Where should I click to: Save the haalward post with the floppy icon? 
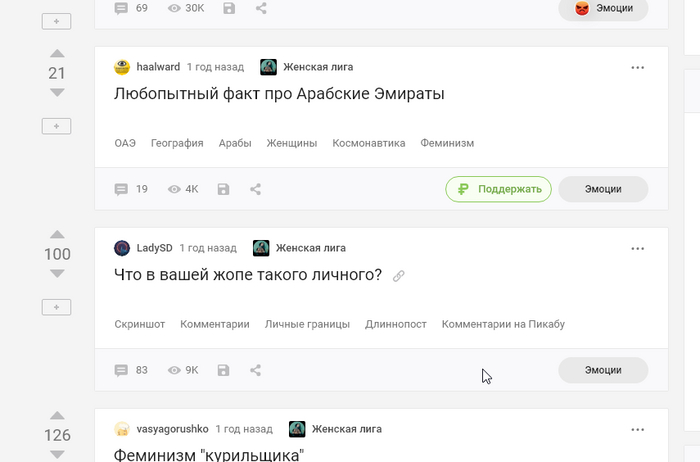tap(223, 189)
